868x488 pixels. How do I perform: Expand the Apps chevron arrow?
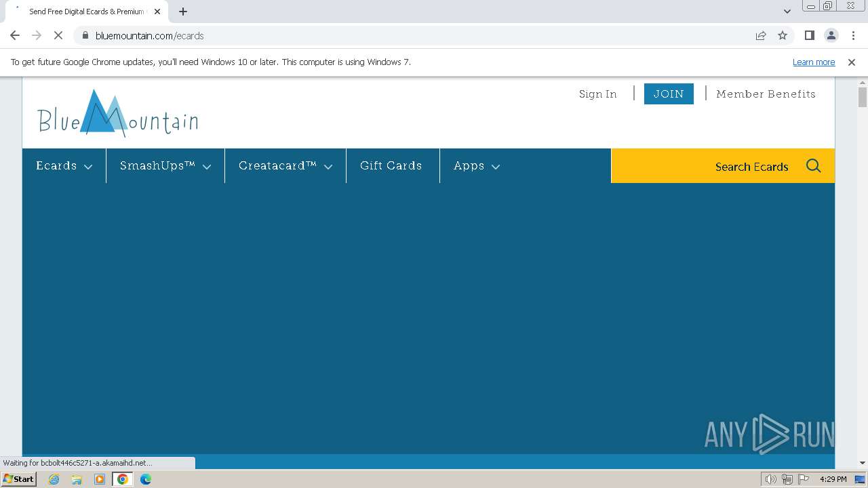pyautogui.click(x=496, y=167)
